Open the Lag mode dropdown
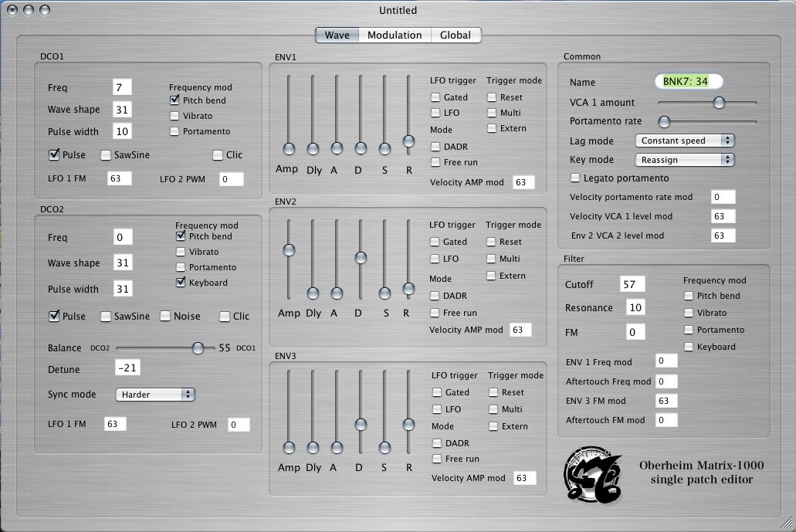Image resolution: width=796 pixels, height=532 pixels. (684, 141)
